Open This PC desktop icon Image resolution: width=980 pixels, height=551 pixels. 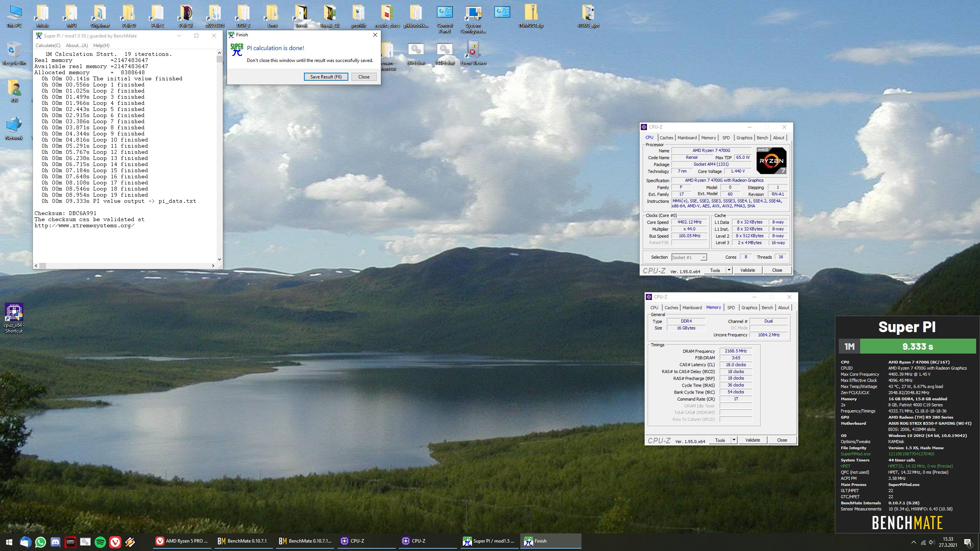pyautogui.click(x=14, y=16)
